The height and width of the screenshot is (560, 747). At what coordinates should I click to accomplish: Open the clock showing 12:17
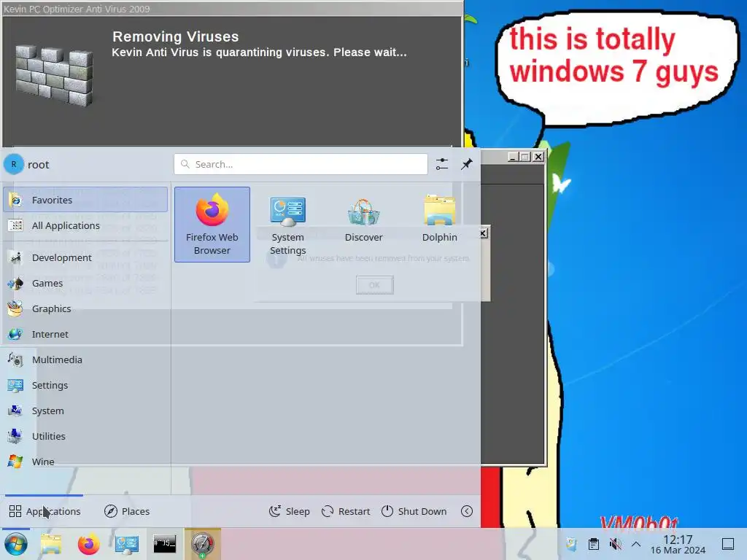click(x=678, y=544)
